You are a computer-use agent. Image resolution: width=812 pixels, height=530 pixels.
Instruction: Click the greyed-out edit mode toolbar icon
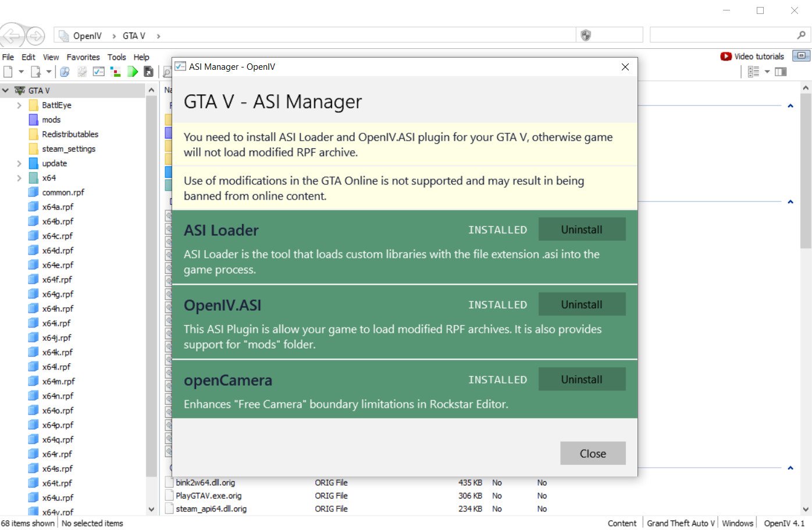tap(82, 72)
